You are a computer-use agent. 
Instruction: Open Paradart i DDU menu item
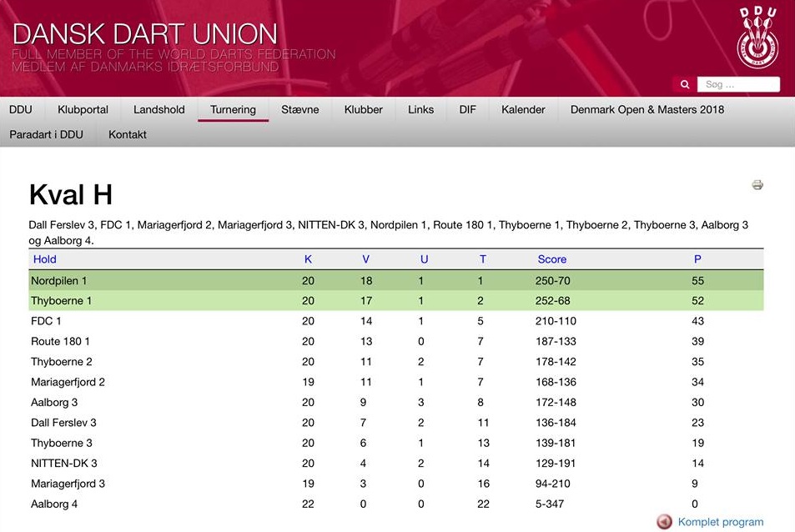pyautogui.click(x=46, y=134)
